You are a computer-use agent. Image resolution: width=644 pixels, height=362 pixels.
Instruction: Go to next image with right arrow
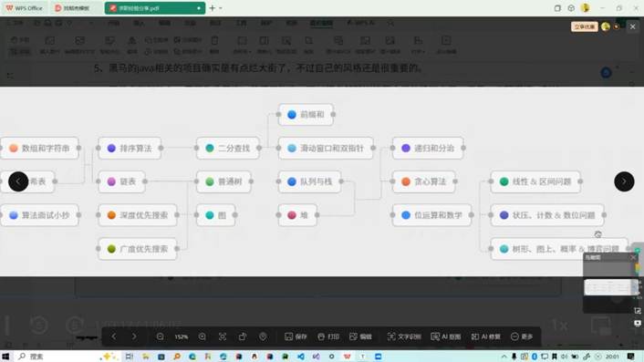coord(624,181)
